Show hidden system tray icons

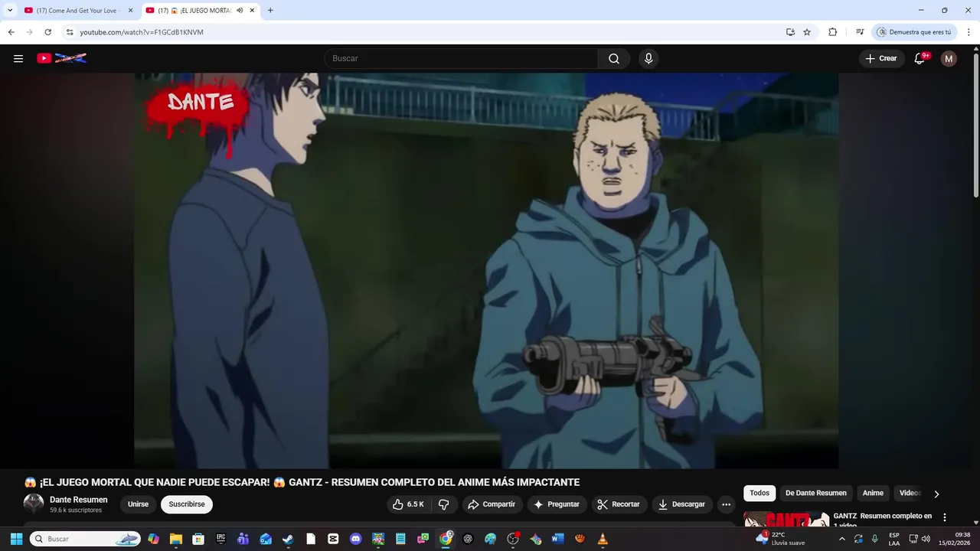pos(842,539)
